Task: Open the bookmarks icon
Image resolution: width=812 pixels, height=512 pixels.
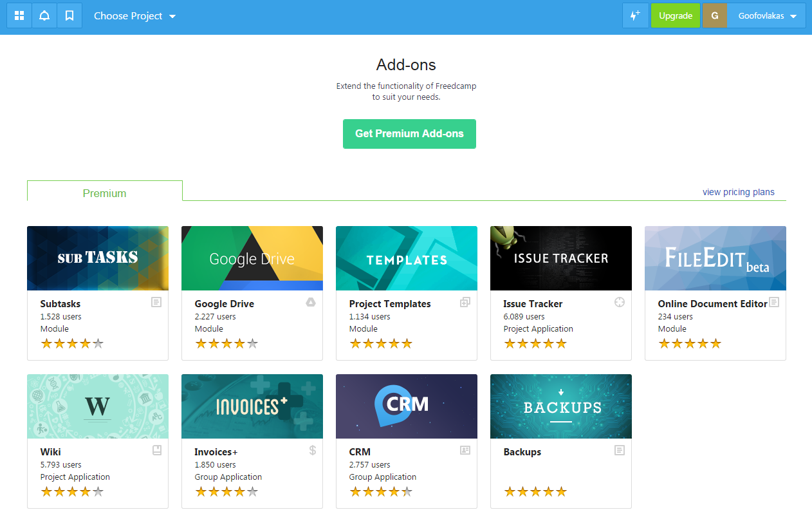Action: pyautogui.click(x=69, y=15)
